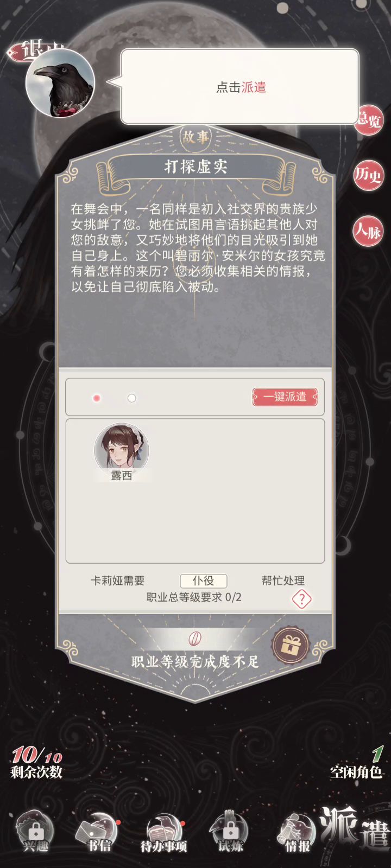The image size is (391, 868).
Task: Open the locked 试炼 trial orb
Action: (x=230, y=832)
